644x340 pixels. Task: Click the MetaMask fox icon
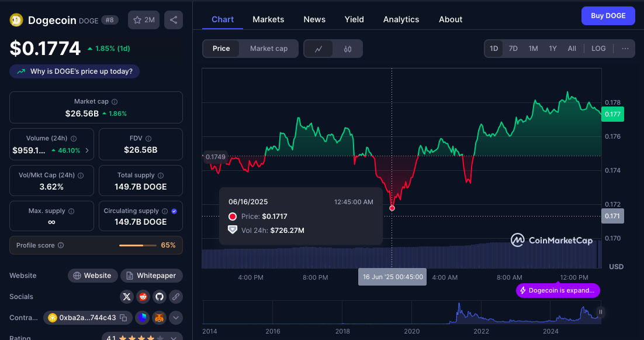coord(159,317)
